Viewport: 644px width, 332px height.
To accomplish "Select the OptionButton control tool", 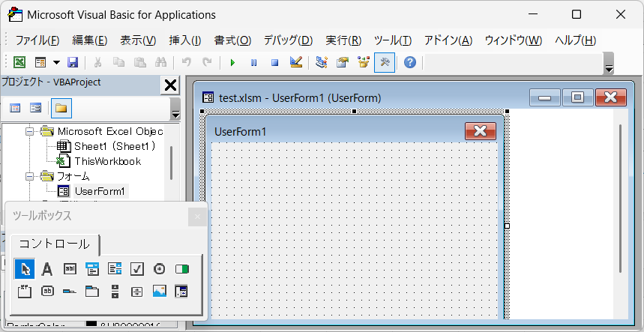I will pos(160,269).
